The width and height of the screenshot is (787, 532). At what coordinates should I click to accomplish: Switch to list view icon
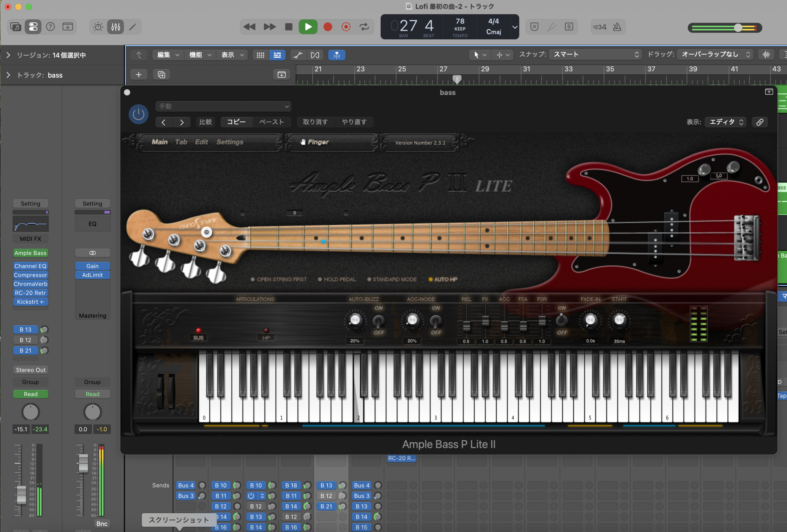pyautogui.click(x=277, y=55)
